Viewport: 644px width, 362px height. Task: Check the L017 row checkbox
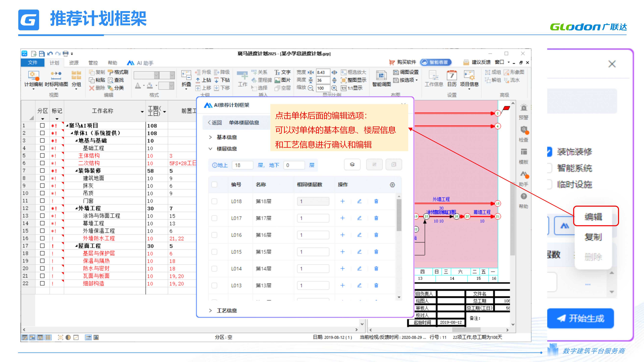click(x=214, y=218)
